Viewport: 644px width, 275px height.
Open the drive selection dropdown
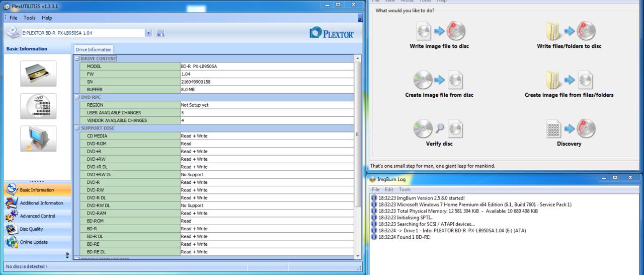coord(148,33)
